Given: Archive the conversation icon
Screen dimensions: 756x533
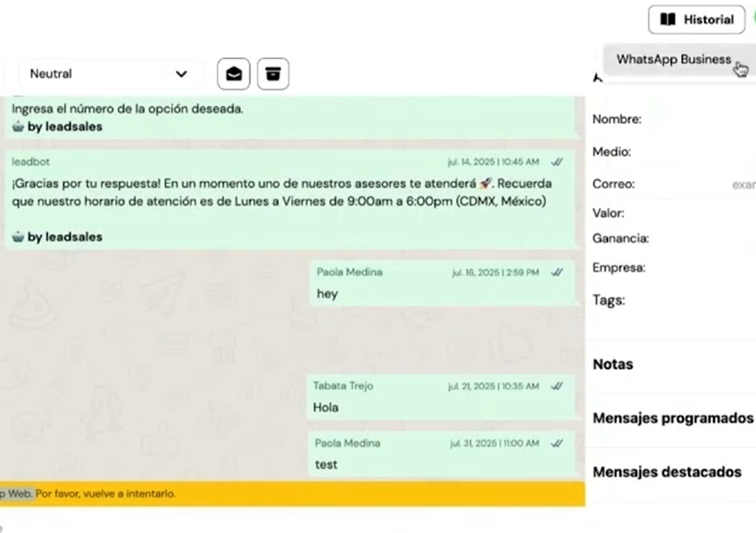Looking at the screenshot, I should pyautogui.click(x=273, y=74).
